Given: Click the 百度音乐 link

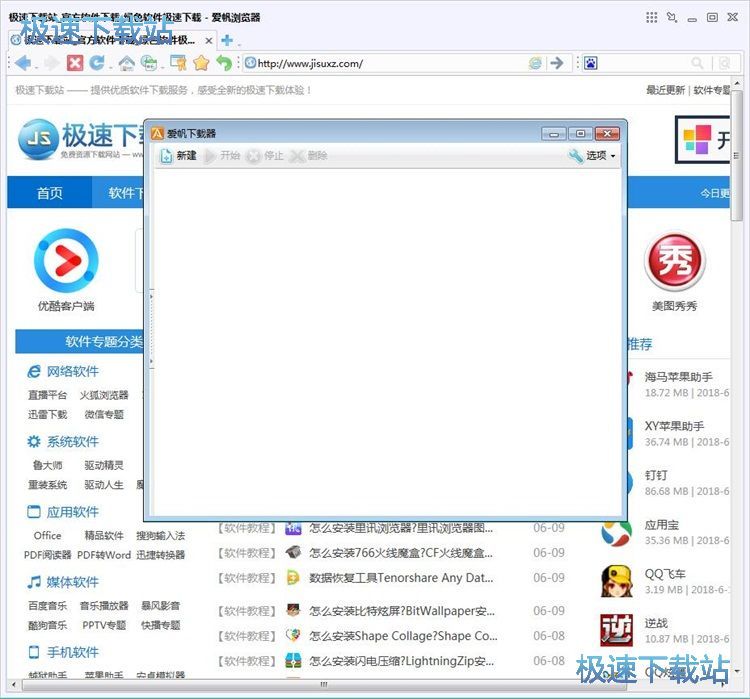Looking at the screenshot, I should tap(47, 606).
